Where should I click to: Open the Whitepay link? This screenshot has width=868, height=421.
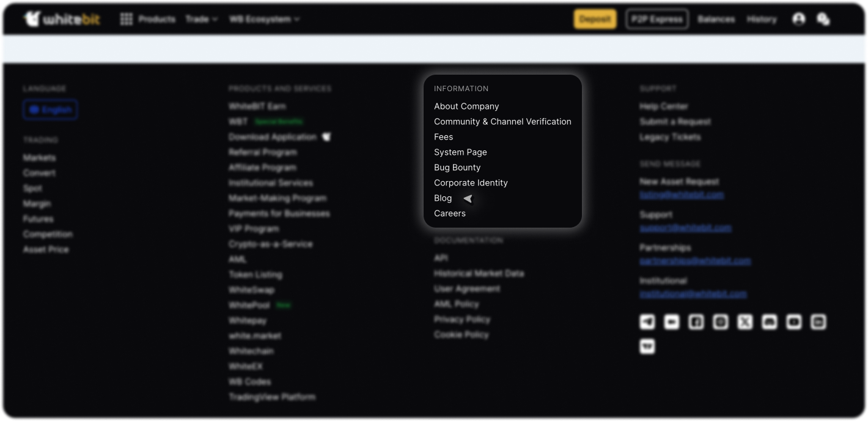pyautogui.click(x=248, y=321)
